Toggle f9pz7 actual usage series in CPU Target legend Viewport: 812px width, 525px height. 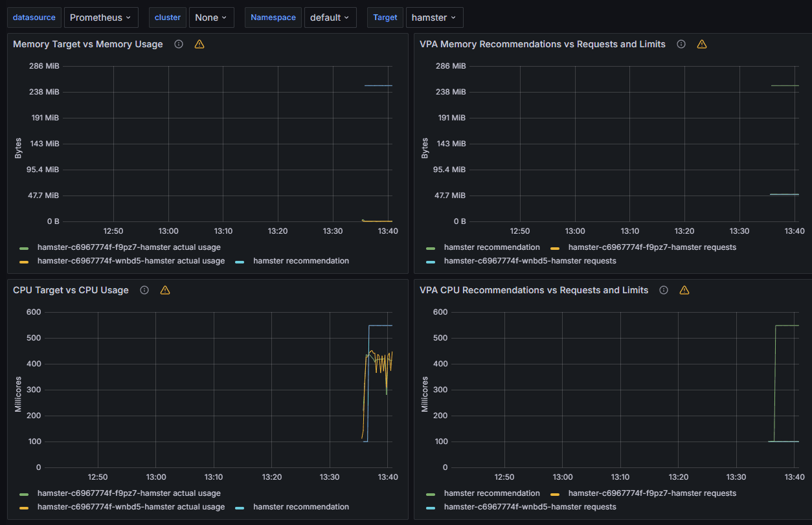coord(129,493)
